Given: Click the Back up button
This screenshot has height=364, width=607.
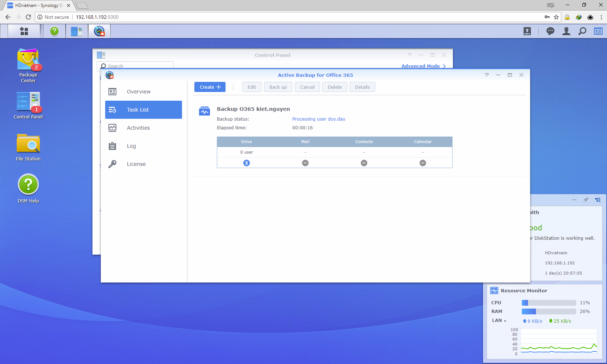Looking at the screenshot, I should 278,87.
